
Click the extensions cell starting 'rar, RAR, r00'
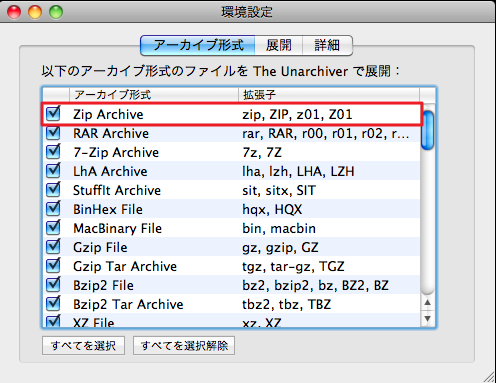tap(326, 133)
